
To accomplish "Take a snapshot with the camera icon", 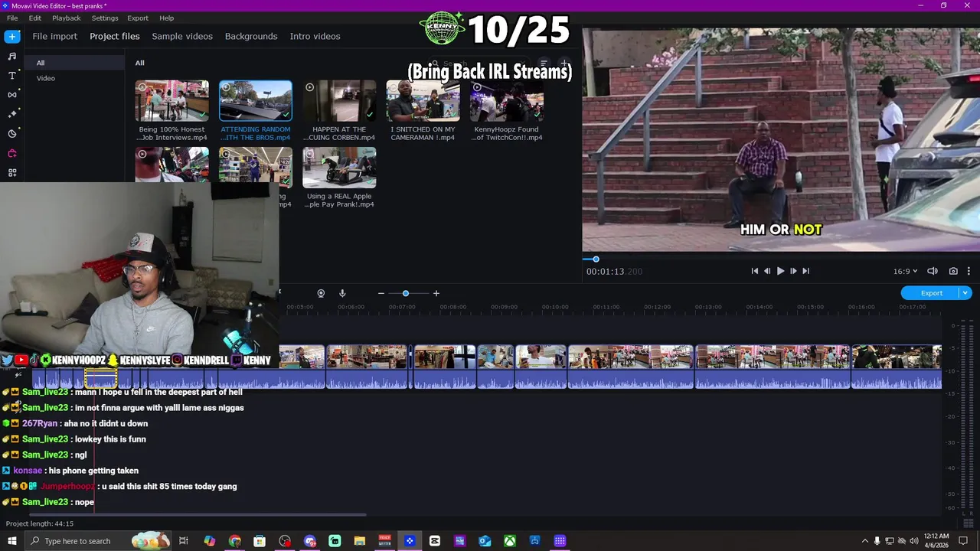I will click(x=953, y=271).
